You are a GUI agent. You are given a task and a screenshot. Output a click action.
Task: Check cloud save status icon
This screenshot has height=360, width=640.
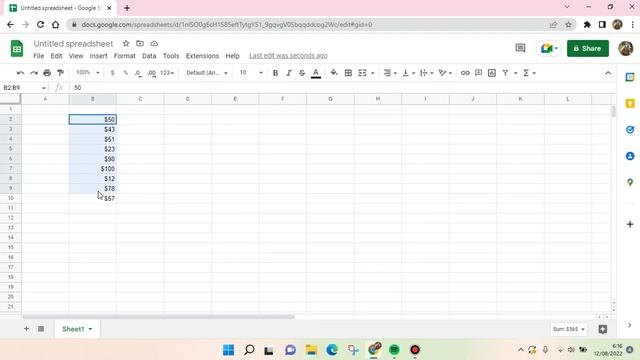coord(154,43)
